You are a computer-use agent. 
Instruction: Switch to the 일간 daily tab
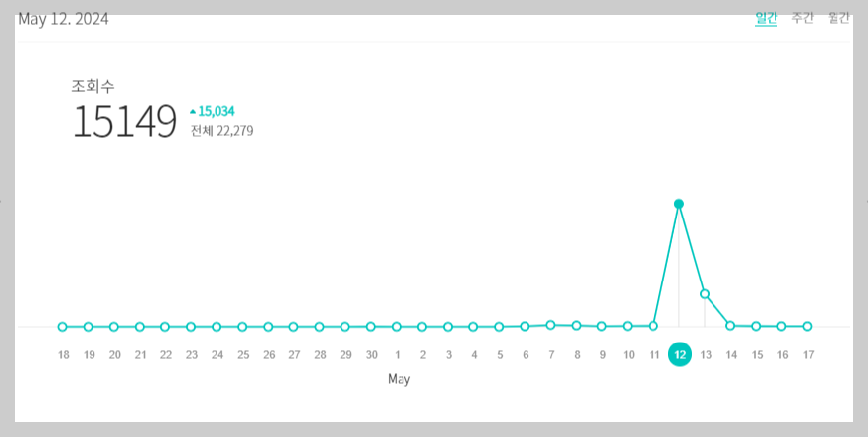click(x=766, y=17)
